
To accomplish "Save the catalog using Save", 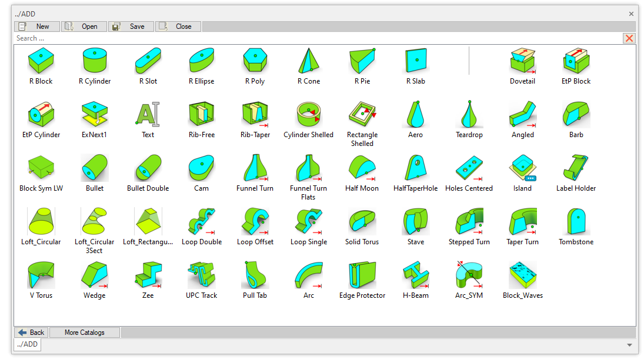I will [131, 26].
